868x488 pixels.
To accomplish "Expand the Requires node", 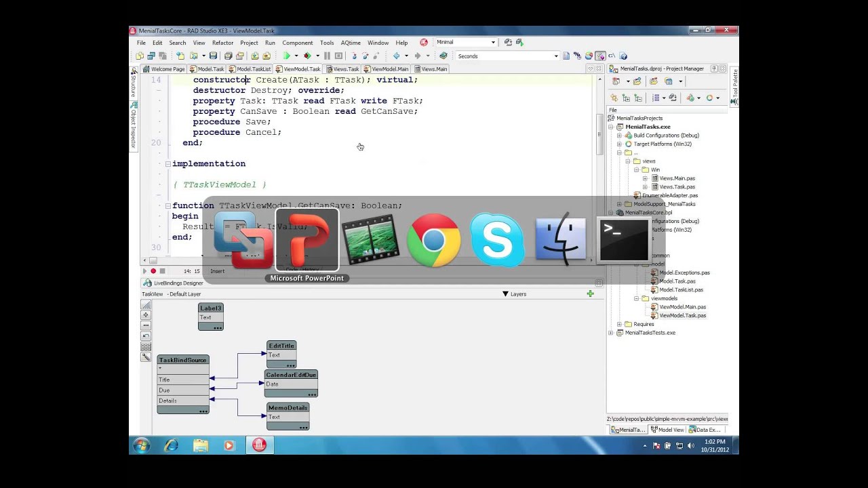I will pos(619,324).
